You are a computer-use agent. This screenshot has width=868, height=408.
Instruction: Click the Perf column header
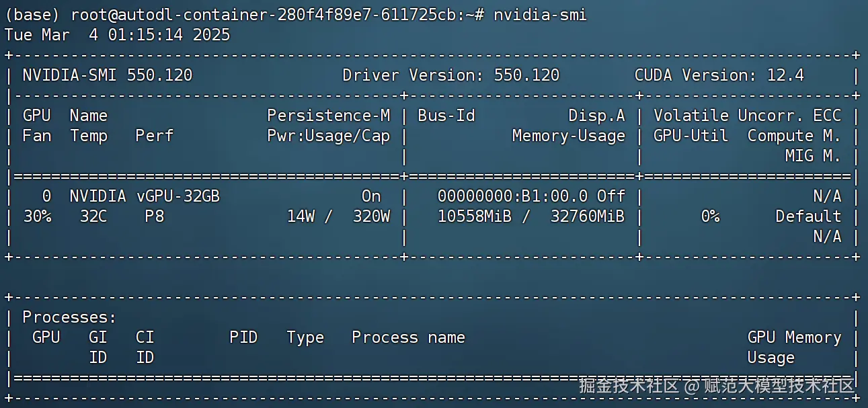click(154, 136)
